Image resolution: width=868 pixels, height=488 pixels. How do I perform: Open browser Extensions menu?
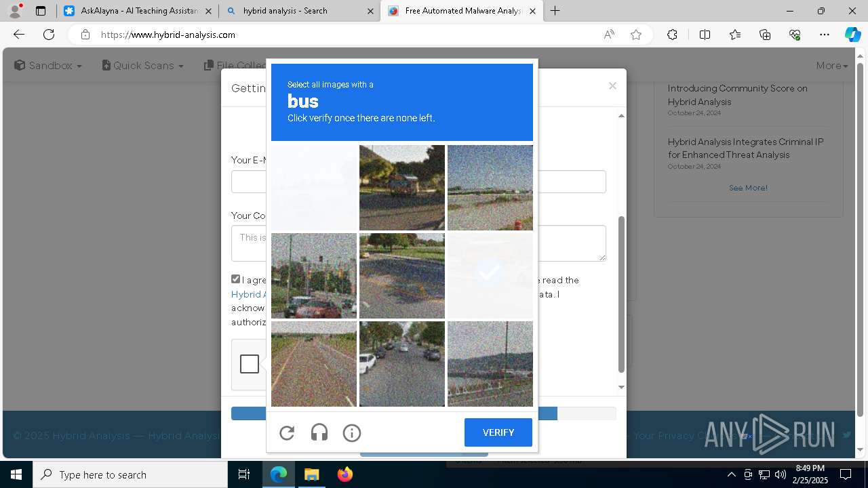(x=672, y=35)
